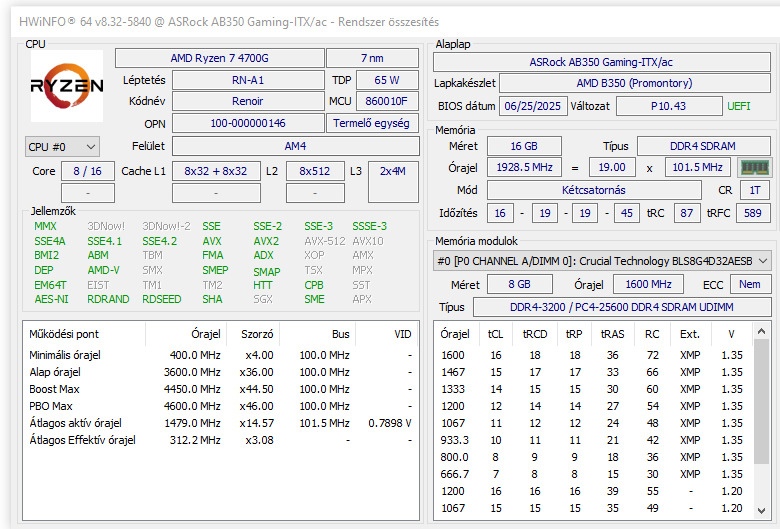Click the RDSEED feature flag
Image resolution: width=780 pixels, height=529 pixels.
(162, 299)
